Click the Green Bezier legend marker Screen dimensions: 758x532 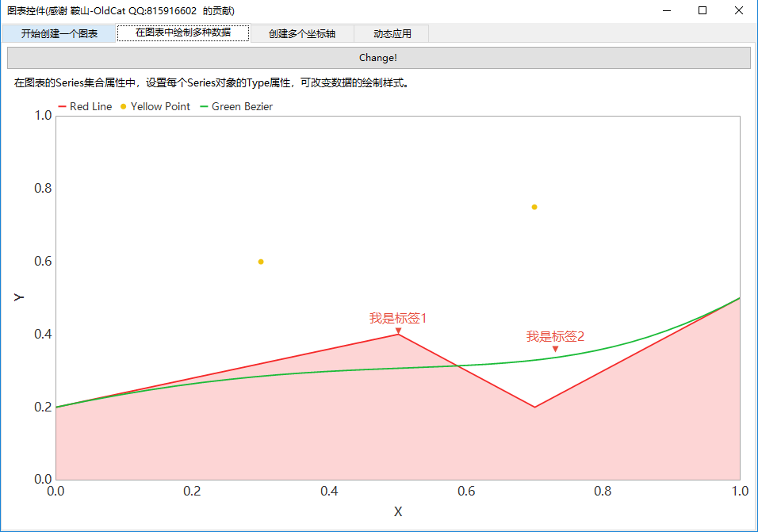(204, 107)
